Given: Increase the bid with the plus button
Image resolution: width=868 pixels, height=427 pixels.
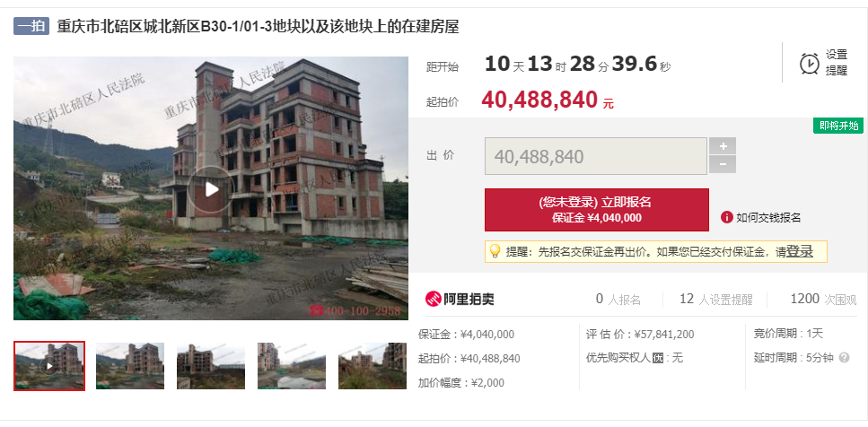Looking at the screenshot, I should click(723, 146).
